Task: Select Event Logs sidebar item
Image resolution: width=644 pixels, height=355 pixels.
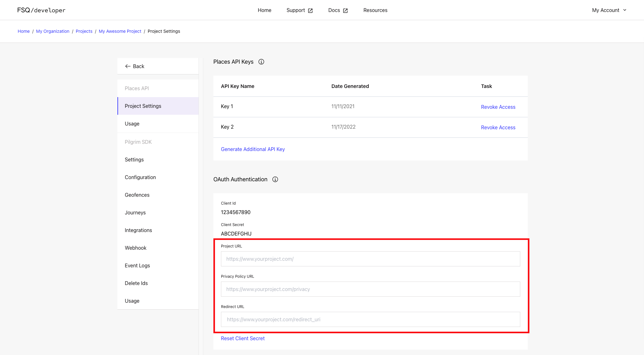Action: tap(137, 265)
